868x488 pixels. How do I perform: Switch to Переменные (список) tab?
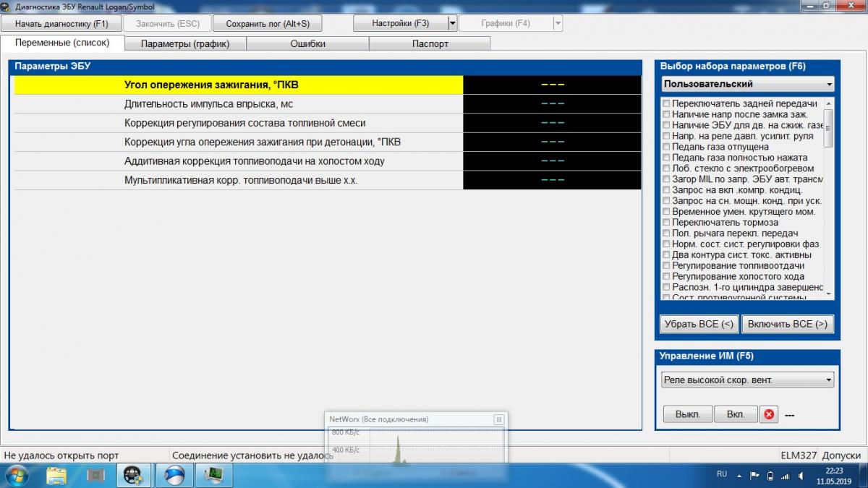62,43
